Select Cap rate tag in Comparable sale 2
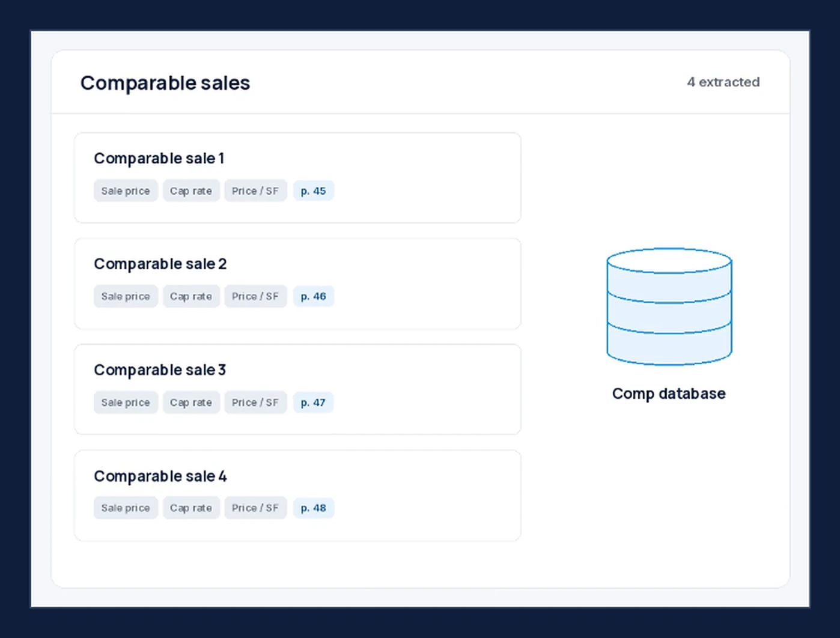 click(191, 297)
